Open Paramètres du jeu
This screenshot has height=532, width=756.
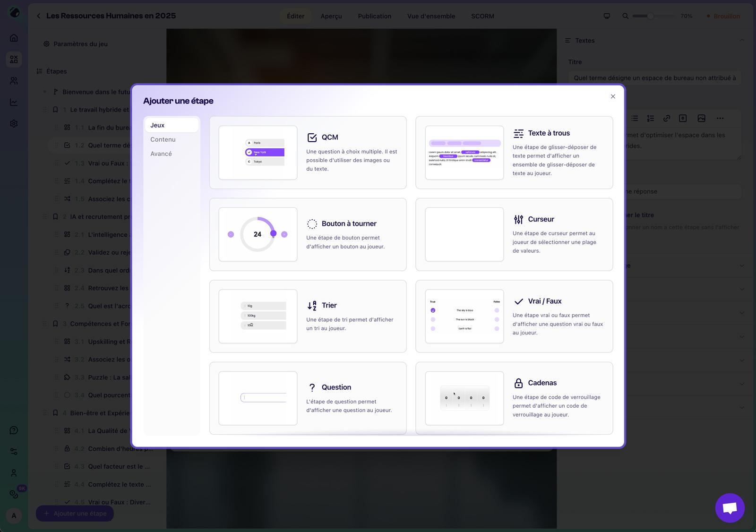80,44
